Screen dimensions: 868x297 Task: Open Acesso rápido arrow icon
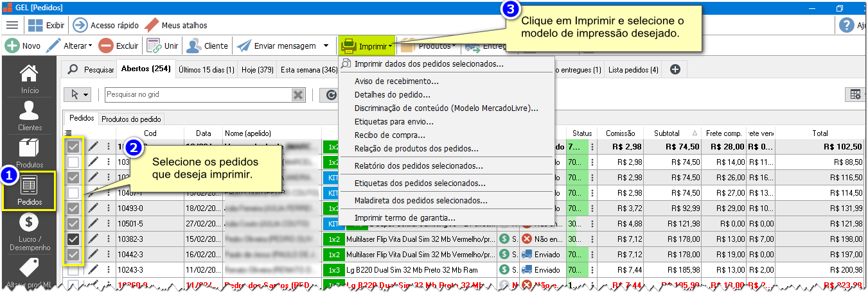80,25
